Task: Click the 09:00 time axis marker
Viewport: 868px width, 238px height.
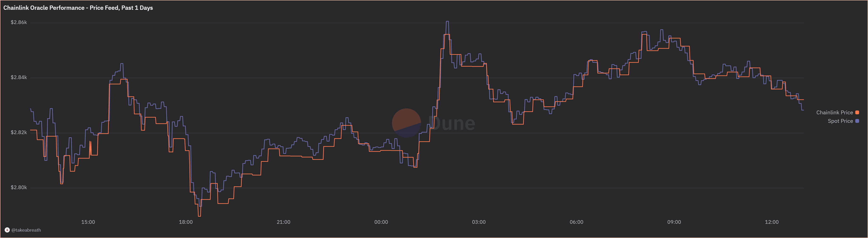Action: 674,222
